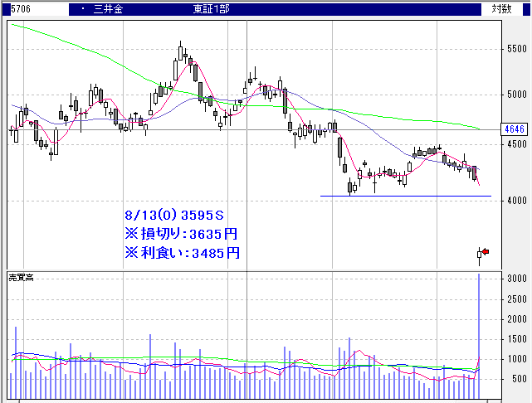Click the 利食い:3485円 take-profit note
The height and width of the screenshot is (403, 532).
[x=181, y=252]
